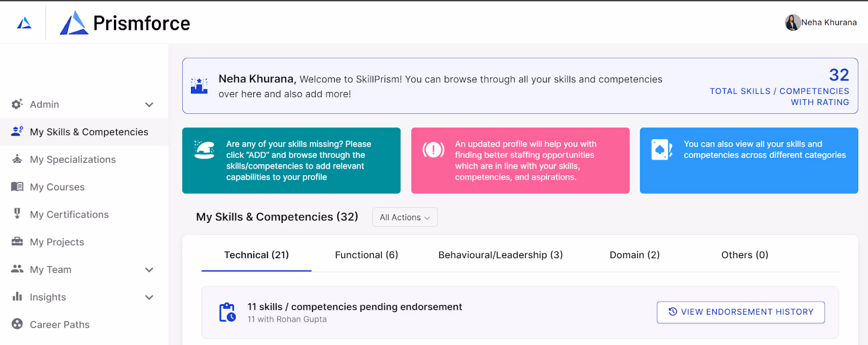Click the teal missing skills card
The width and height of the screenshot is (868, 345).
pyautogui.click(x=291, y=161)
